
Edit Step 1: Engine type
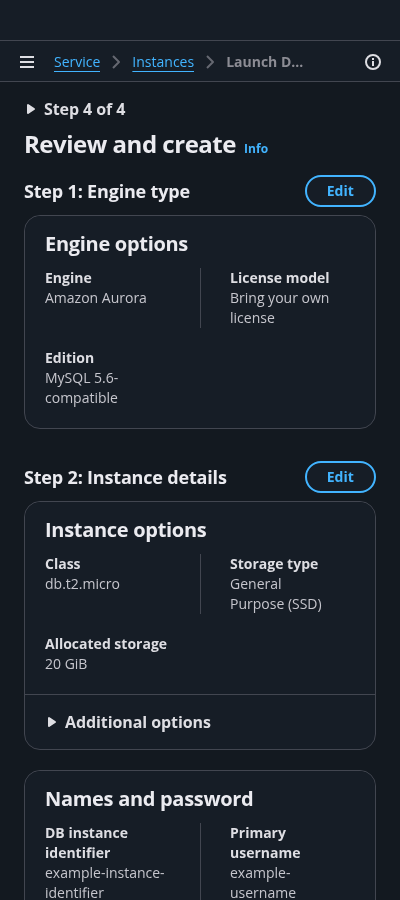(x=340, y=191)
